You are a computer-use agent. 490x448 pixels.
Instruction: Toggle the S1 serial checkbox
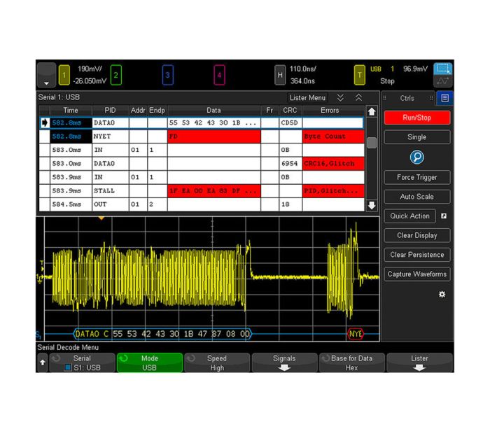coord(67,367)
